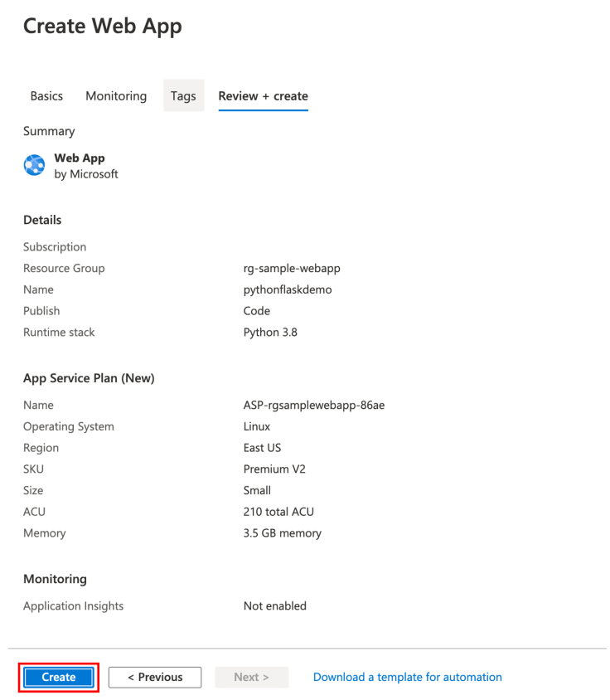The image size is (610, 700).
Task: Click the Create button
Action: tap(58, 677)
